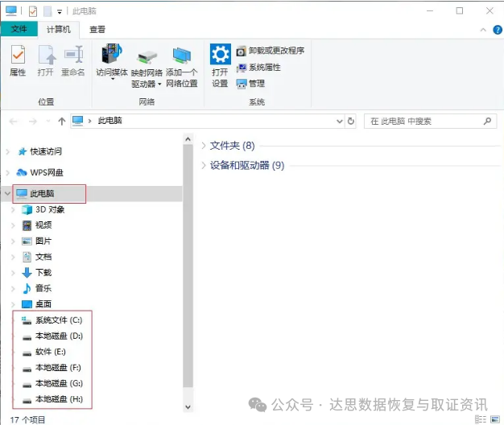Open 系统属性 system properties
Viewport: 504px width, 425px height.
[x=258, y=68]
